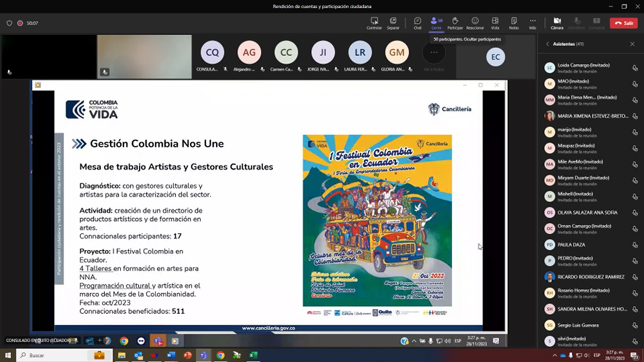Open Excel from the taskbar

(253, 355)
